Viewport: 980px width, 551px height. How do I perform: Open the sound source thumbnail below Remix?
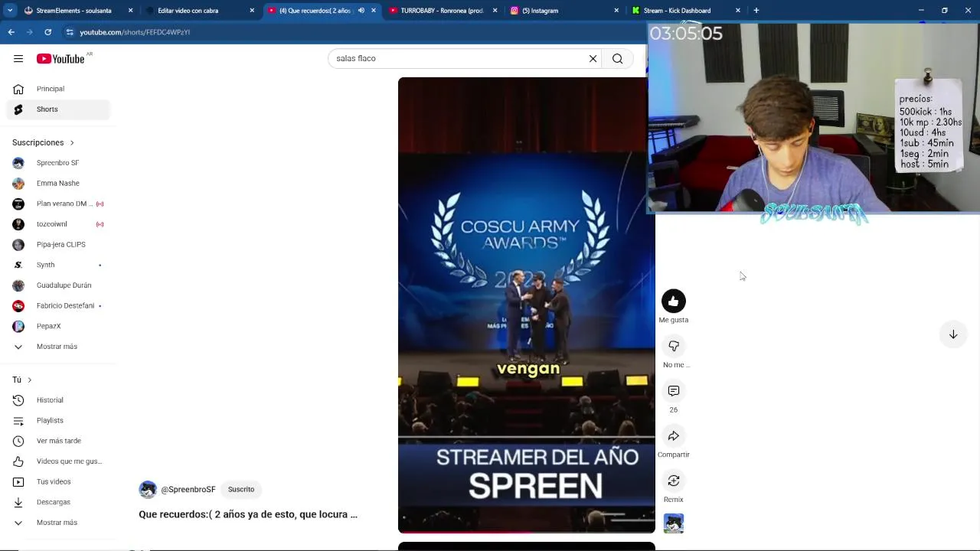[x=674, y=523]
